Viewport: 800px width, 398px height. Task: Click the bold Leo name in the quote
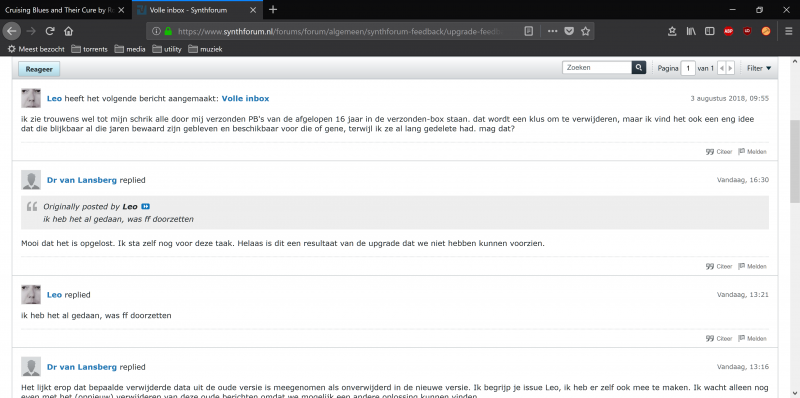pyautogui.click(x=130, y=207)
